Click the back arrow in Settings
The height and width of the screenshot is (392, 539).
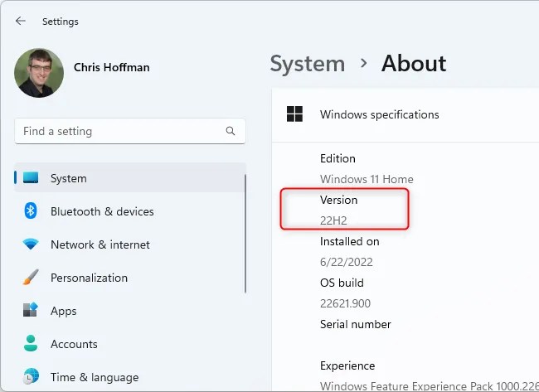pyautogui.click(x=21, y=21)
